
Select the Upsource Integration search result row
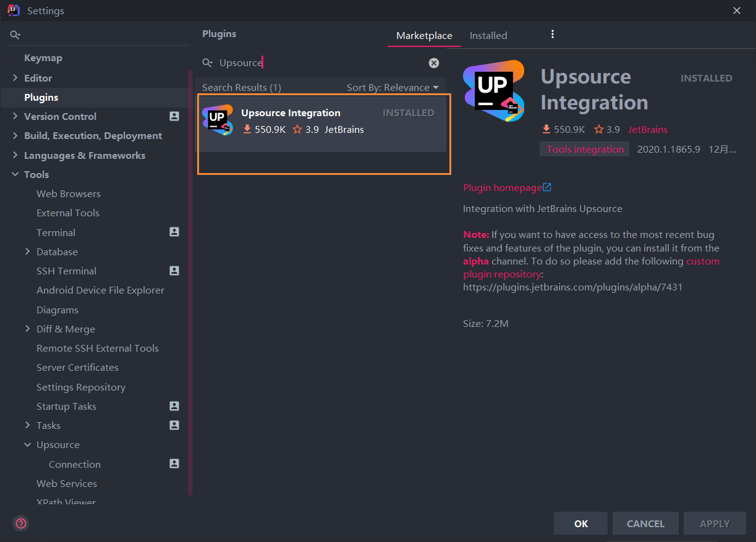[321, 124]
